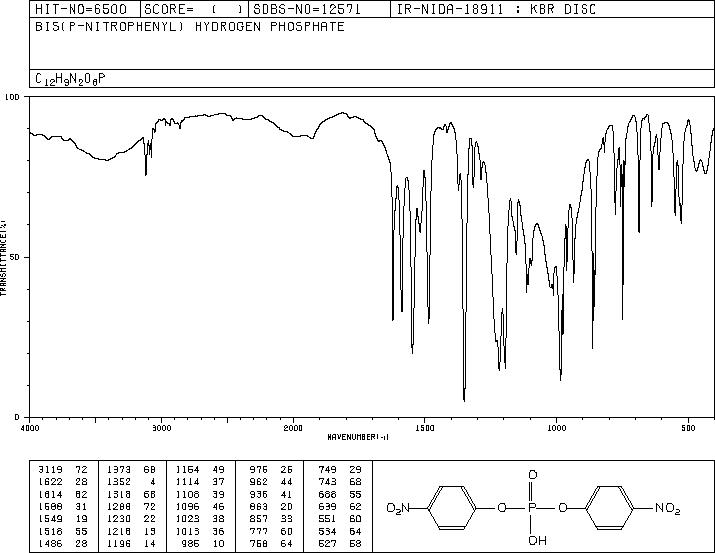Click peak table entry 1164
Screen dimensions: 715x553
(187, 470)
